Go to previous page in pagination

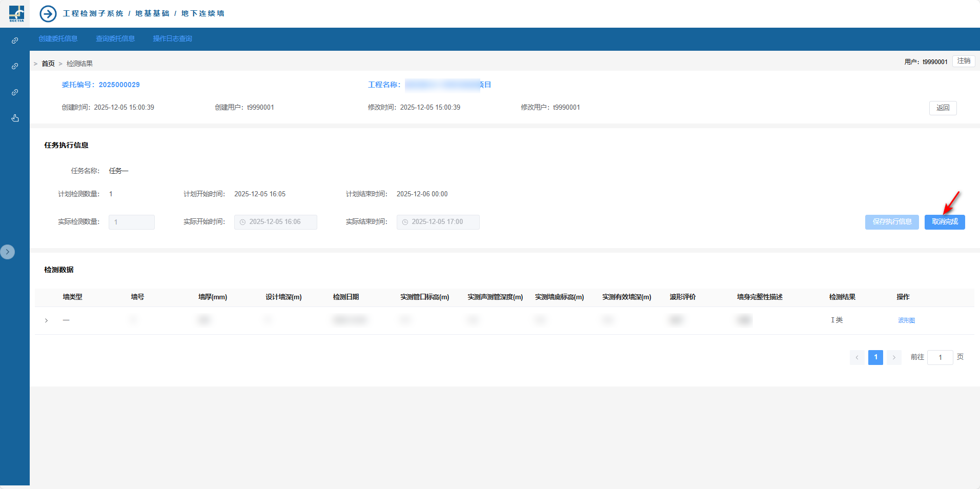click(x=856, y=357)
